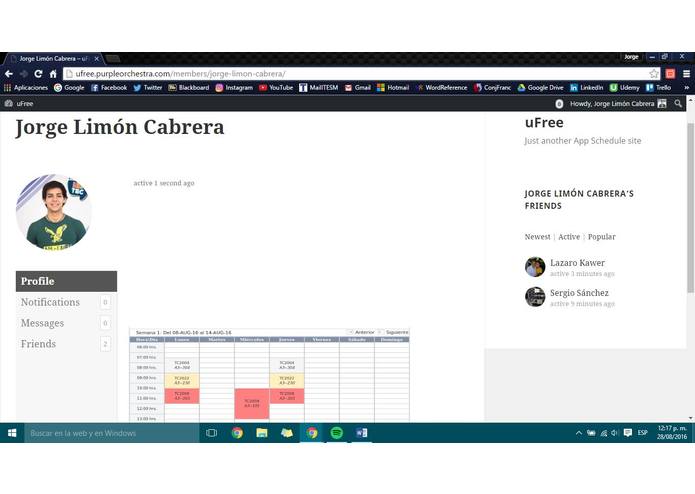
Task: Show hidden system tray icons
Action: tap(578, 433)
